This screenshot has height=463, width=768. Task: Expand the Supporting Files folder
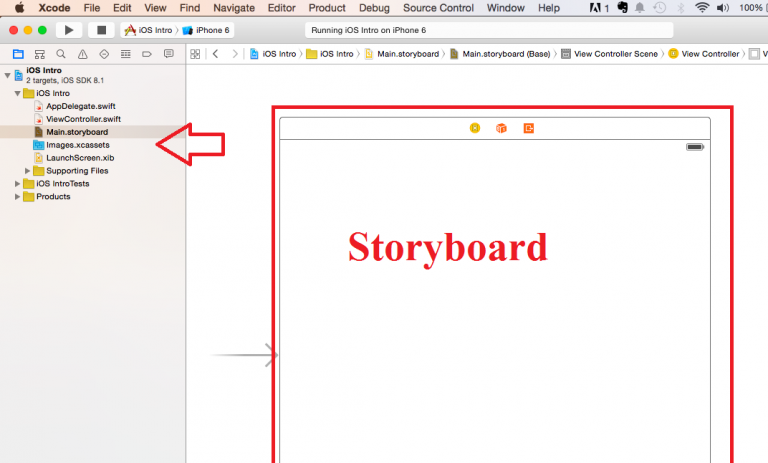click(28, 171)
